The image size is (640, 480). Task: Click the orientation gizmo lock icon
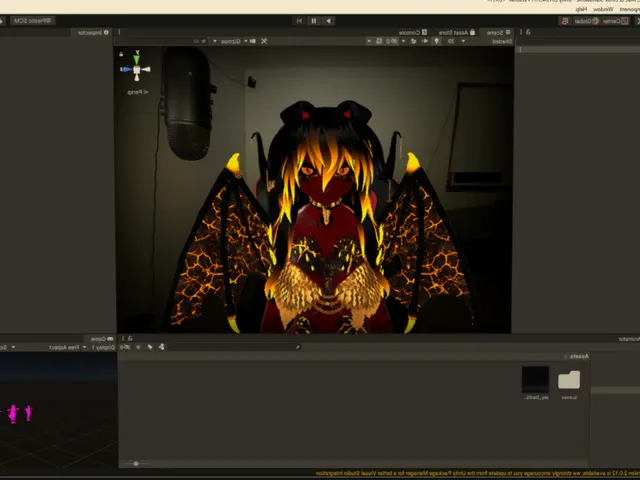pyautogui.click(x=121, y=54)
